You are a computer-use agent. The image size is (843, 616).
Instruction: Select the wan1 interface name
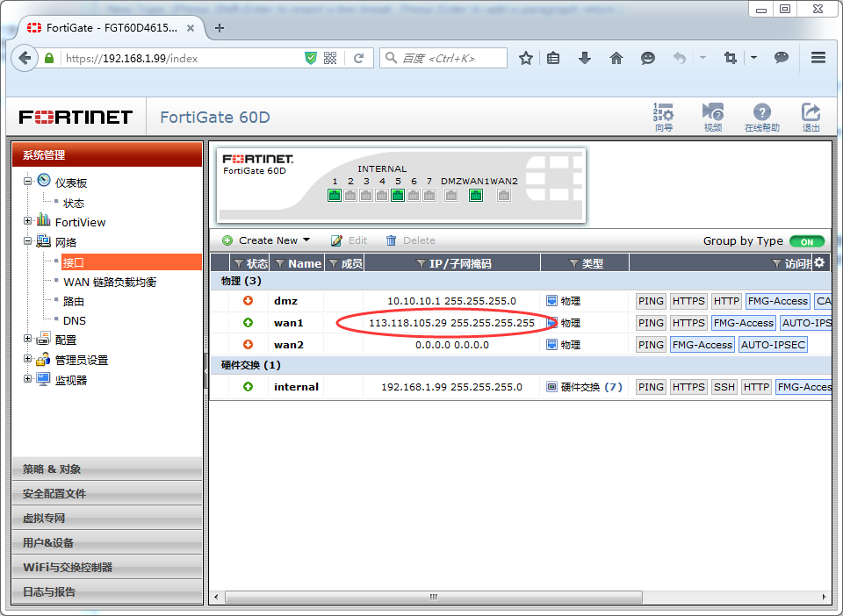[289, 323]
